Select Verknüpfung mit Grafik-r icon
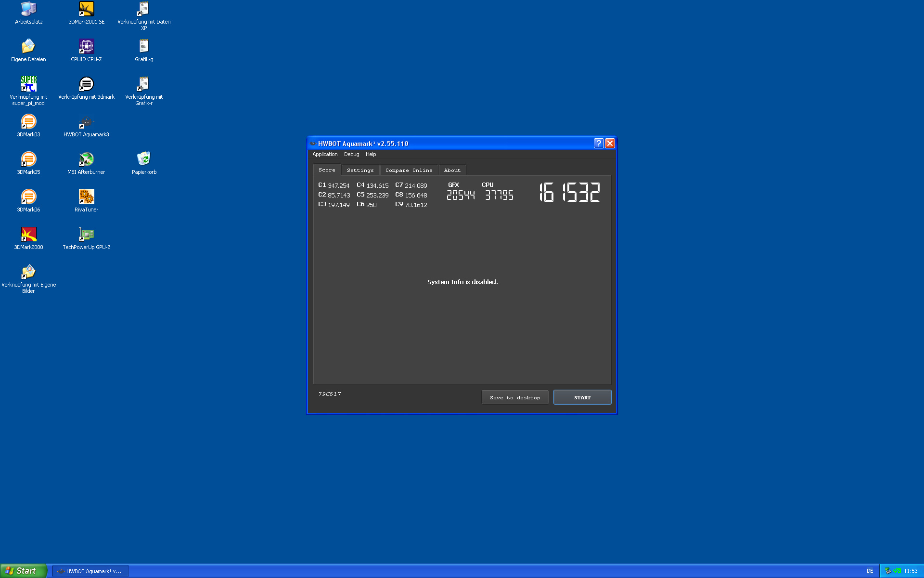 (144, 91)
